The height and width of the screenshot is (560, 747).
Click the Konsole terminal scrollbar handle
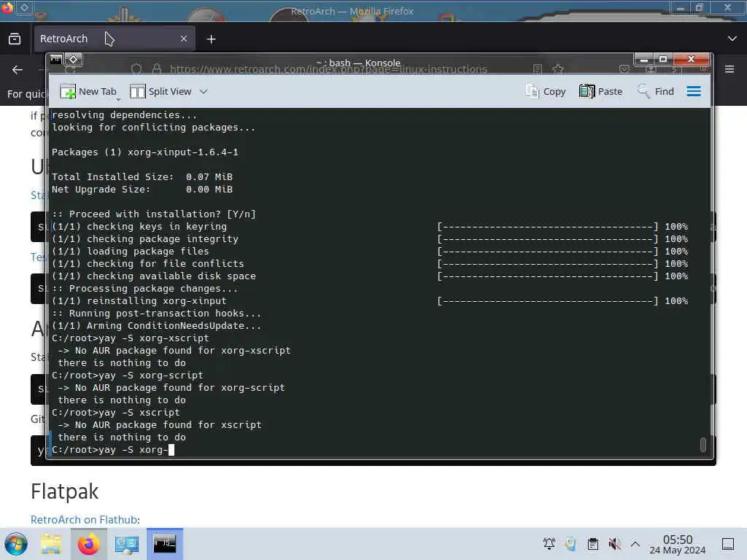click(703, 444)
